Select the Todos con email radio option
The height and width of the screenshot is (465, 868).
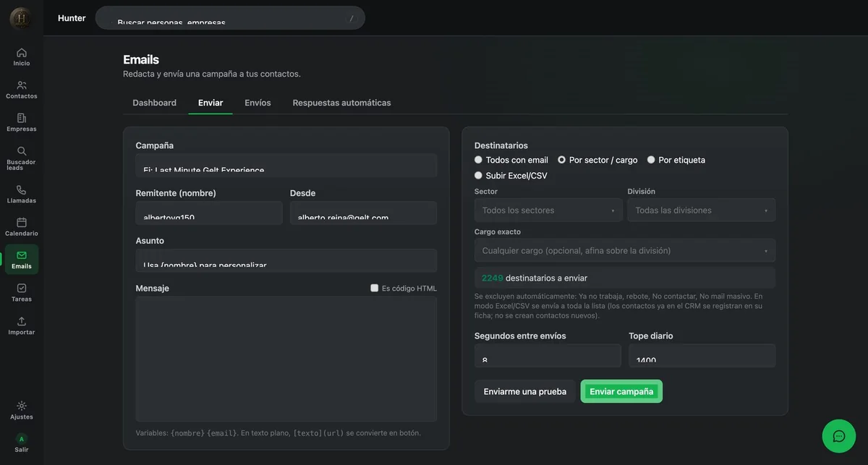pyautogui.click(x=478, y=160)
